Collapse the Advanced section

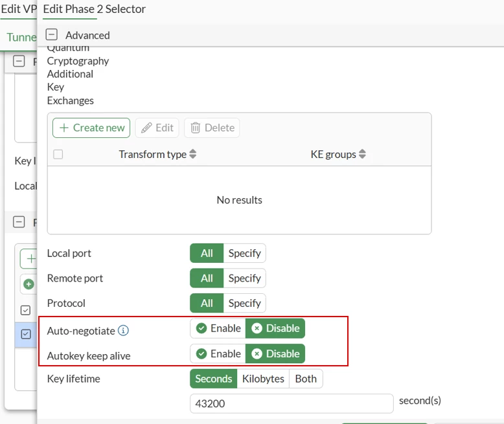tap(51, 34)
